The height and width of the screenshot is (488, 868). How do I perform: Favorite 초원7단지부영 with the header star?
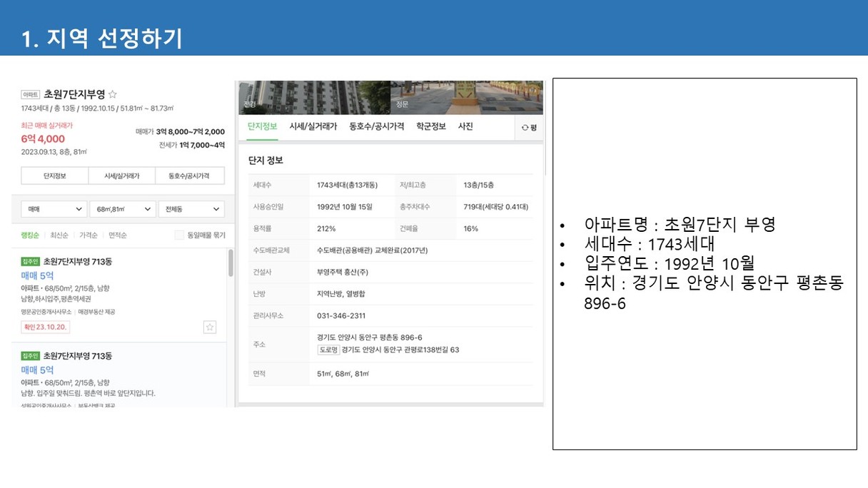click(x=113, y=94)
